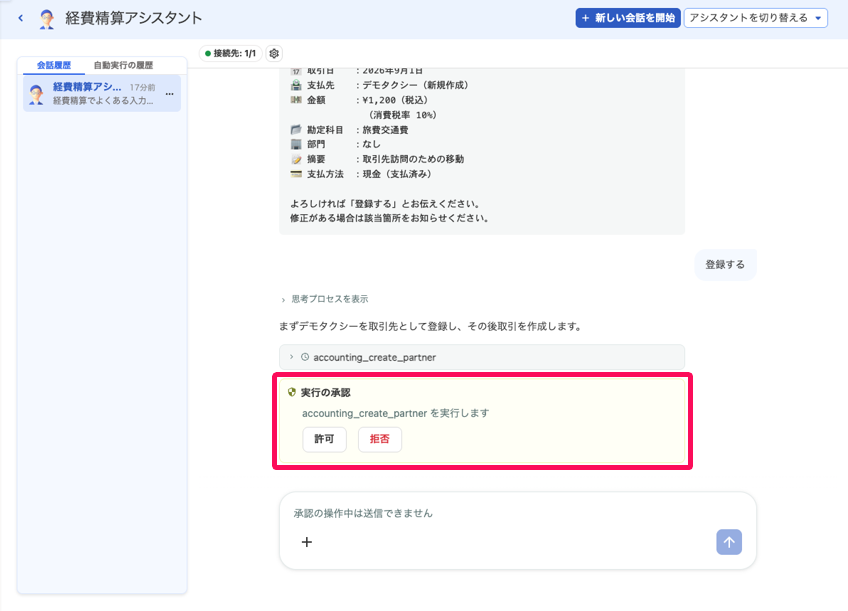Image resolution: width=848 pixels, height=611 pixels.
Task: Expand 思考プロセスを表示
Action: point(324,299)
